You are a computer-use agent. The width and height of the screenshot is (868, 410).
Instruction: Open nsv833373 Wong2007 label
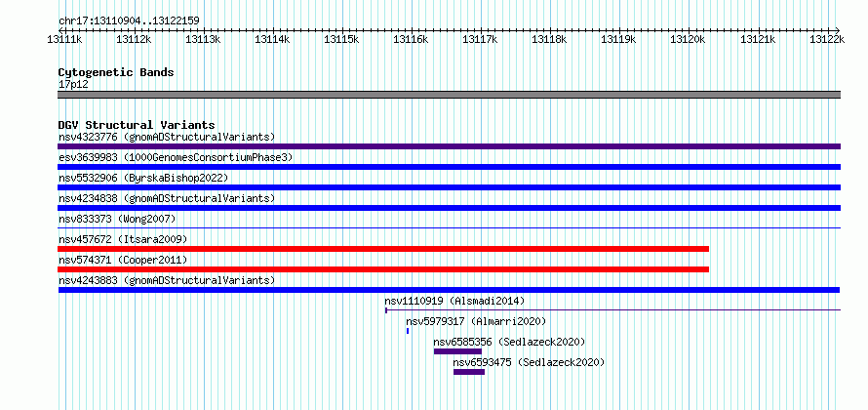[x=117, y=219]
